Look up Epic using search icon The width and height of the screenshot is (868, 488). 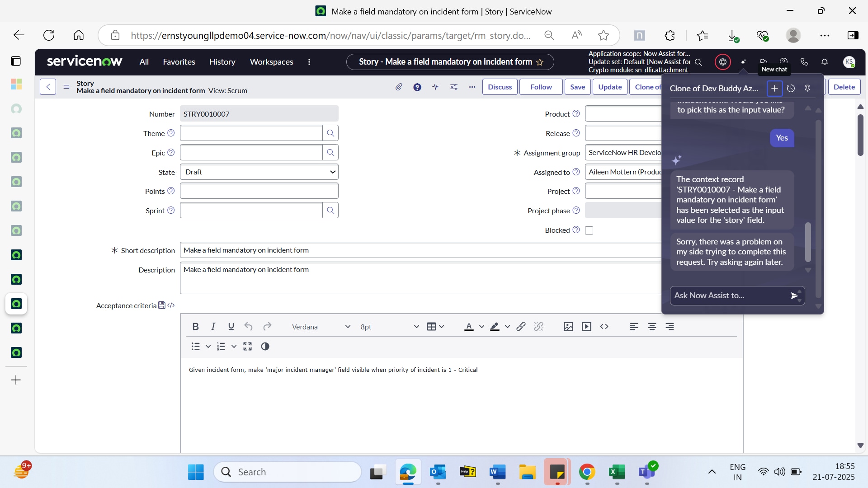click(x=330, y=153)
